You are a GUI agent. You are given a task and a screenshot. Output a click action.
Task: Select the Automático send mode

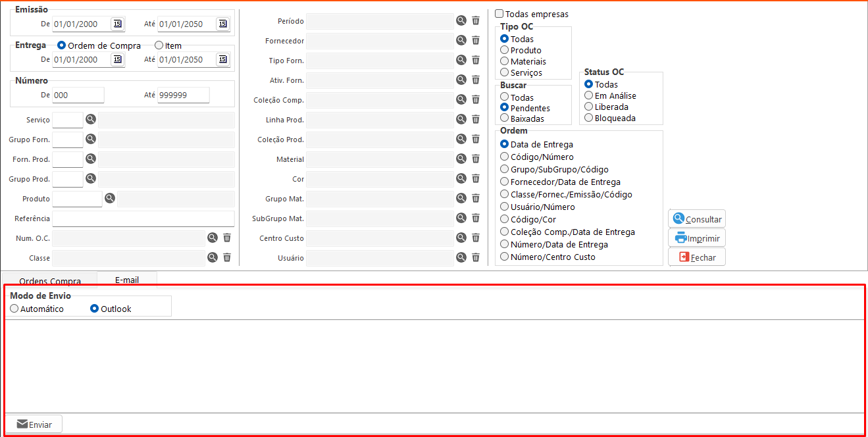(x=14, y=309)
